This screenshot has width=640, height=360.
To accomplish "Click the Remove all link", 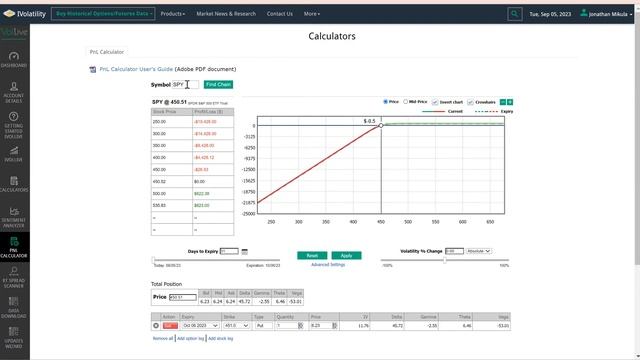I will (163, 338).
